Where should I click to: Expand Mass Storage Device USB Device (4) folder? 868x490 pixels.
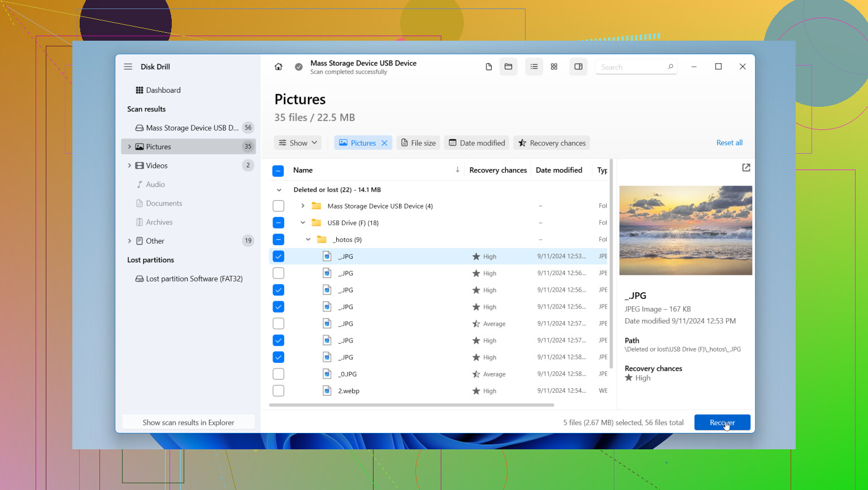pyautogui.click(x=303, y=206)
